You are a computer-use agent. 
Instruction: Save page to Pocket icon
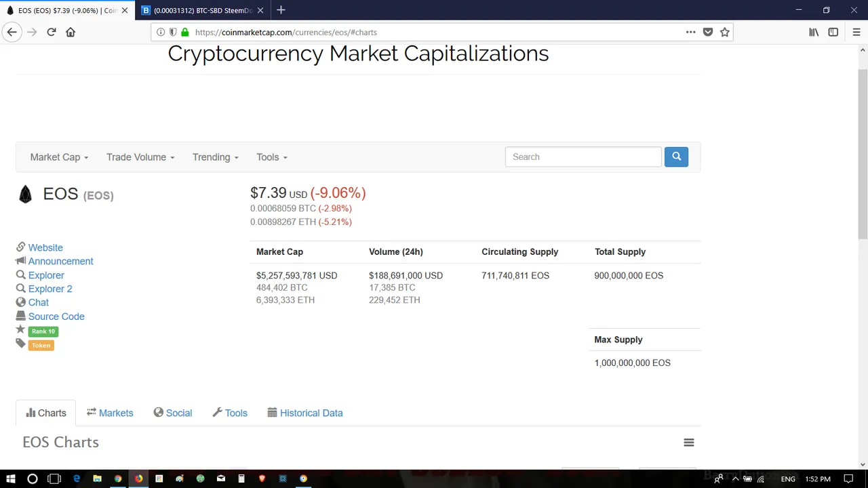tap(708, 32)
